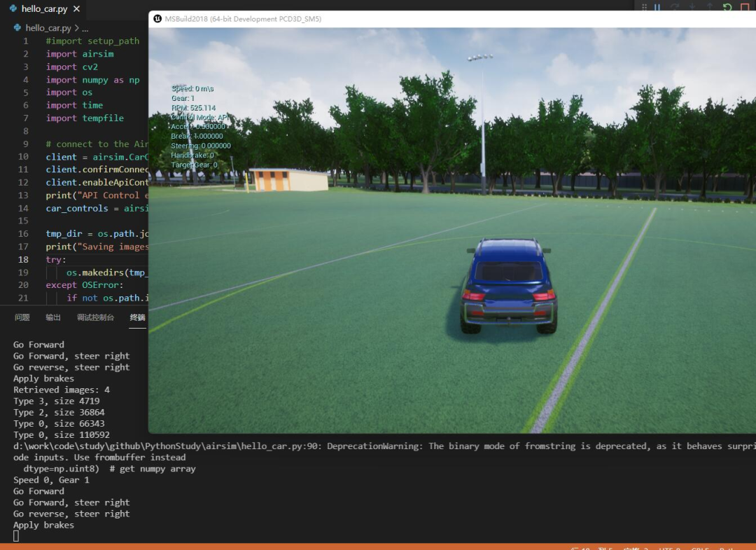
Task: Click the MSBuild2018 window icon in titlebar
Action: pos(157,19)
